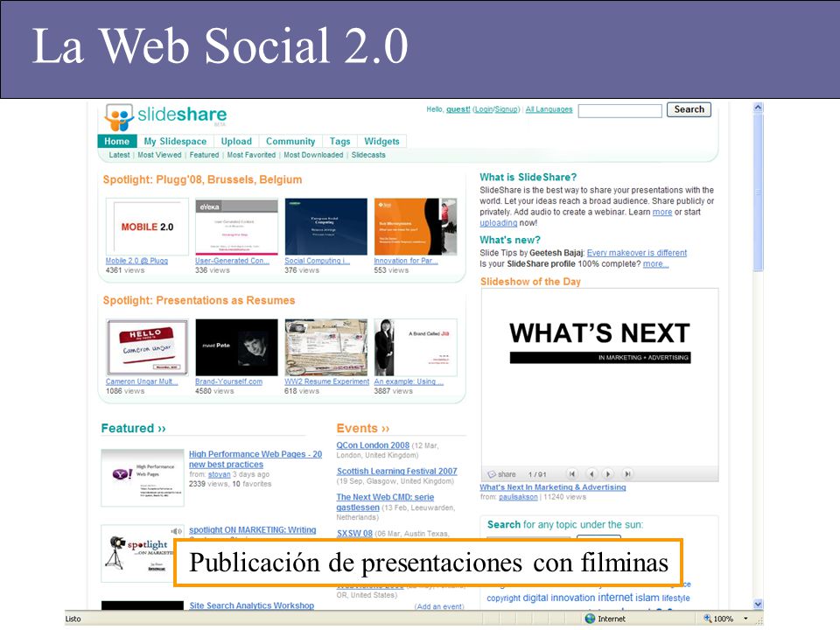840x630 pixels.
Task: Open the Slidecasts section
Action: pyautogui.click(x=368, y=155)
